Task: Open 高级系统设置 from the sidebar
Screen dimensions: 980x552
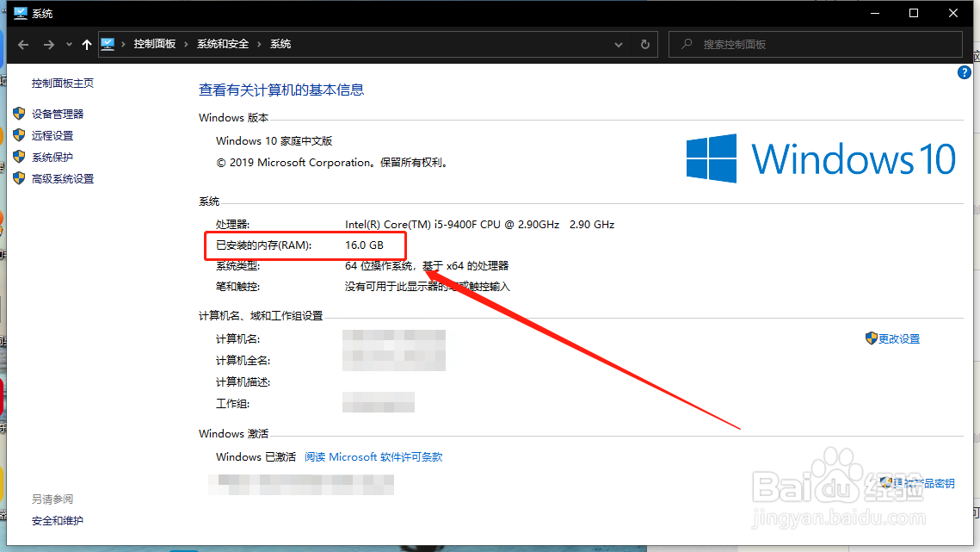Action: point(62,178)
